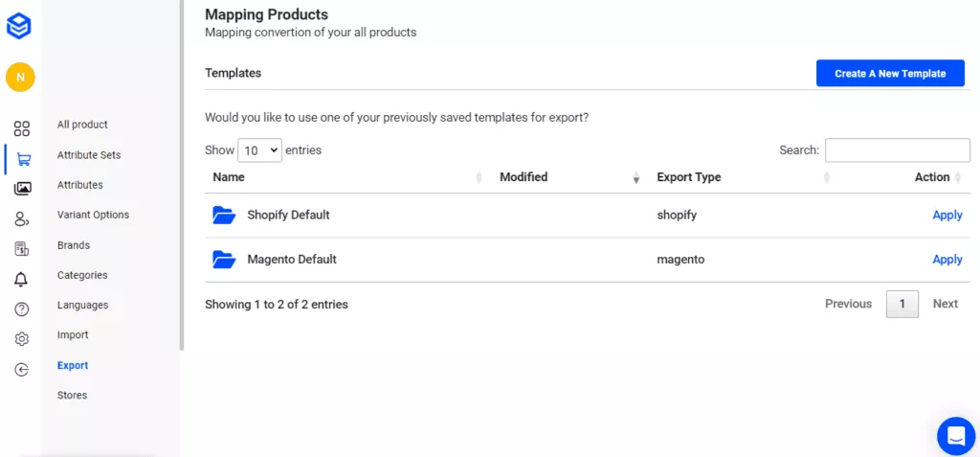This screenshot has width=980, height=457.
Task: Open the settings gear icon
Action: point(21,339)
